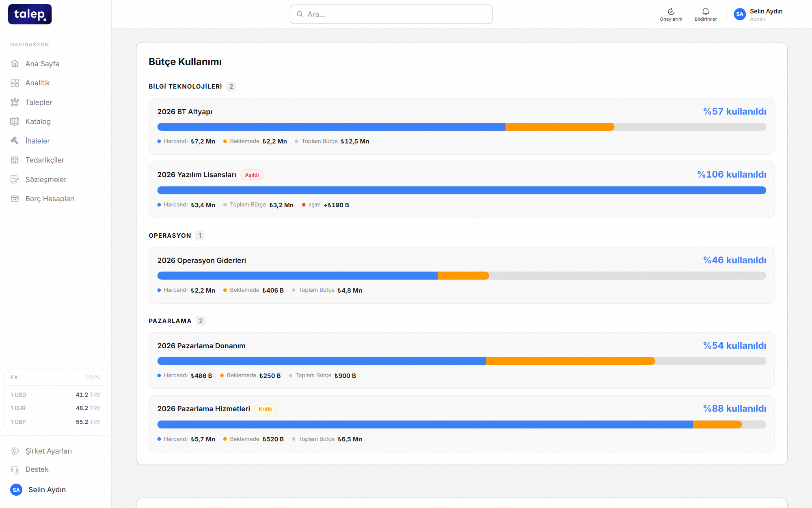The height and width of the screenshot is (508, 812).
Task: Click the Analitik grid icon
Action: [15, 83]
